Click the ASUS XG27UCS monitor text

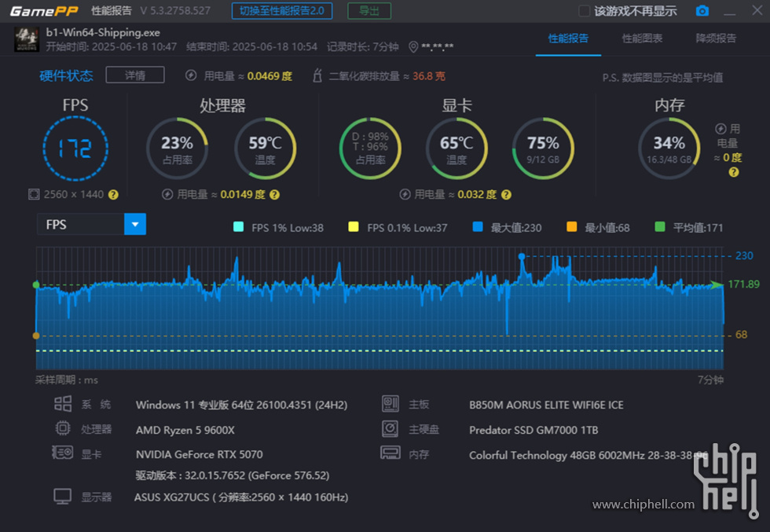point(241,497)
